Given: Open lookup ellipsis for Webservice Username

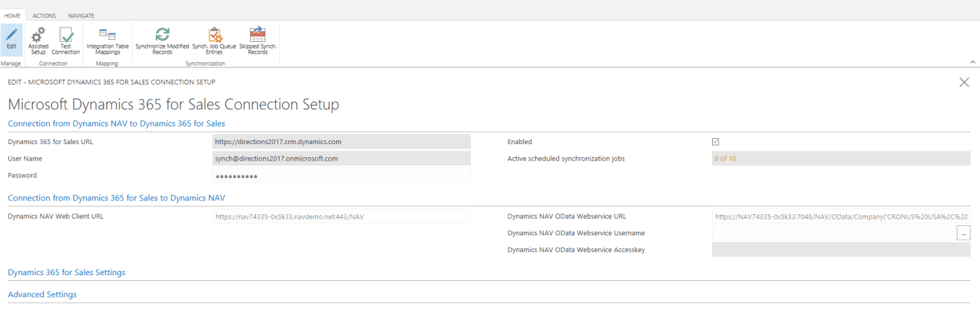Looking at the screenshot, I should [x=963, y=233].
